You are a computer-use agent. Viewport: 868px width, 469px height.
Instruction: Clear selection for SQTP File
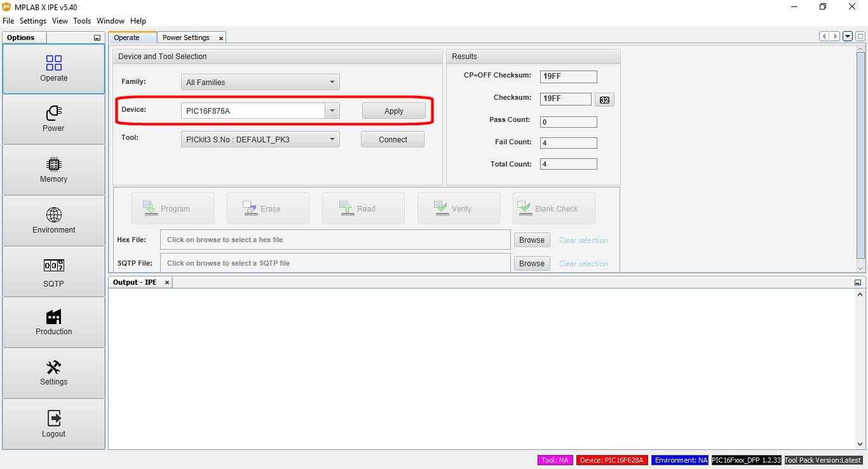point(583,264)
